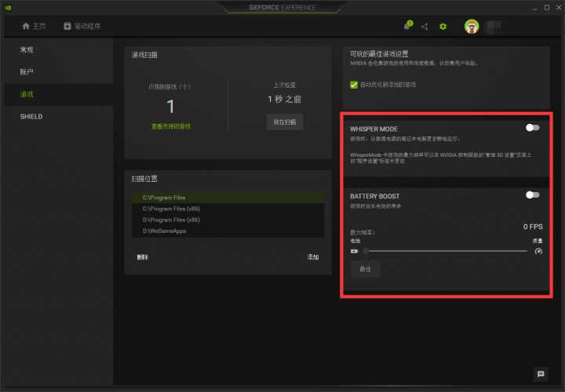This screenshot has width=565, height=392.
Task: Select the C:\Program Files scan location
Action: pos(228,198)
